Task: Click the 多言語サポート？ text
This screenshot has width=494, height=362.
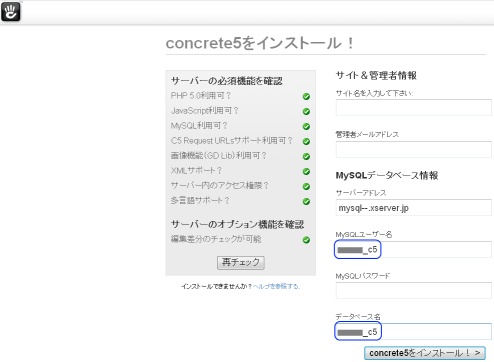Action: coord(200,200)
